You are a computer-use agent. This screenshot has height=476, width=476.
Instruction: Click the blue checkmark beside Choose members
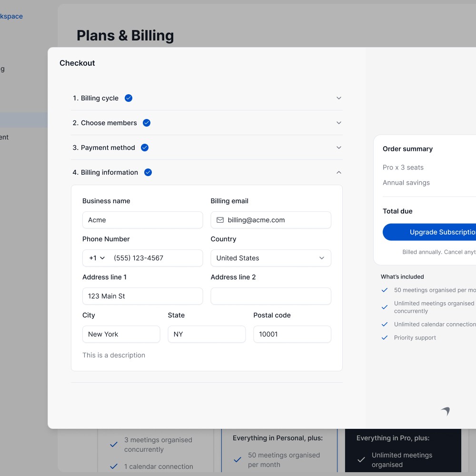(x=147, y=123)
